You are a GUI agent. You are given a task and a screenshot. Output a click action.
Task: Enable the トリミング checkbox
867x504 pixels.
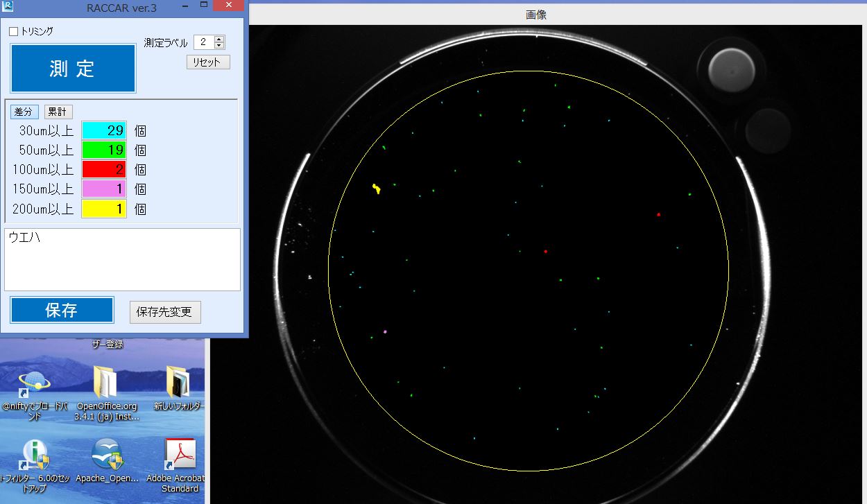tap(14, 31)
